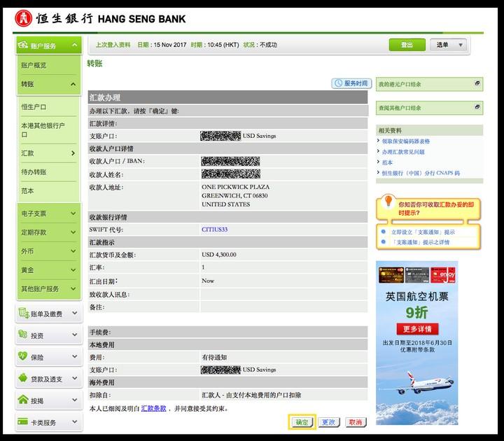504x441 pixels.
Task: Open the 选单 dropdown menu
Action: [x=448, y=45]
